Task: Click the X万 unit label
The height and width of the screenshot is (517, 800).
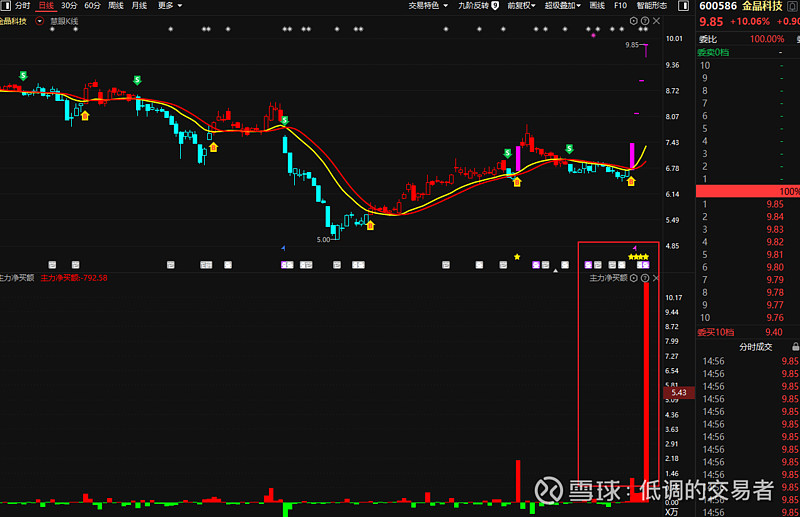Action: coord(672,512)
